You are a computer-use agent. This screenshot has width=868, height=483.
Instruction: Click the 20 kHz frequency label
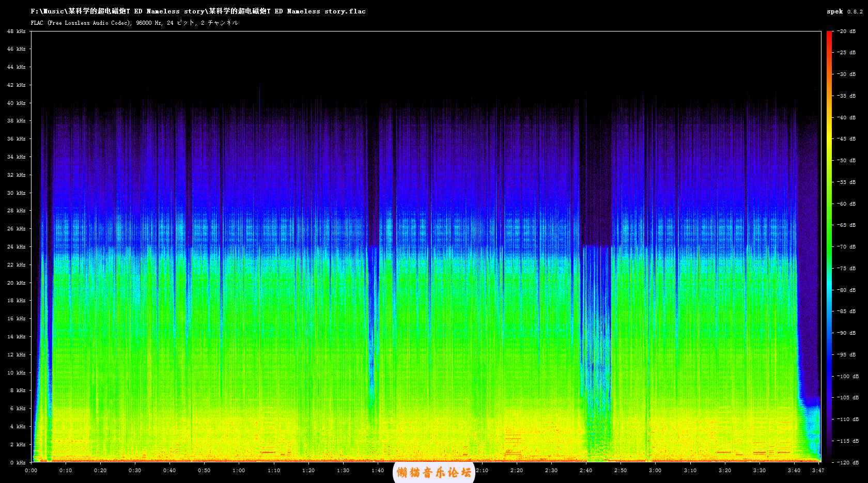tap(17, 283)
